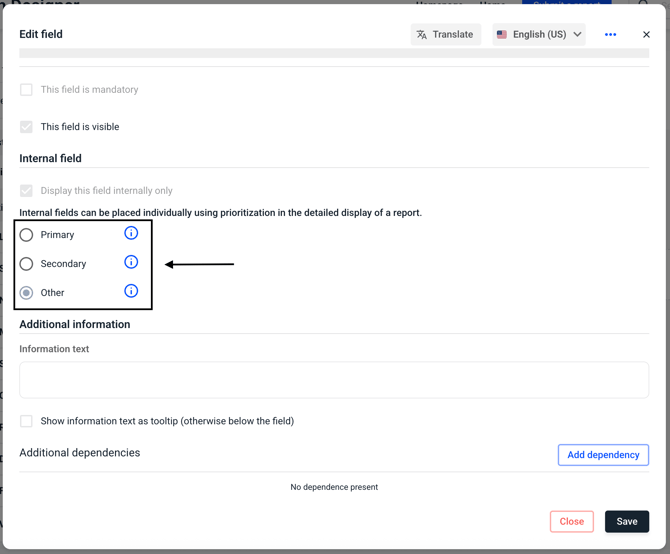Click info icon next to Primary
The height and width of the screenshot is (554, 670).
click(131, 233)
